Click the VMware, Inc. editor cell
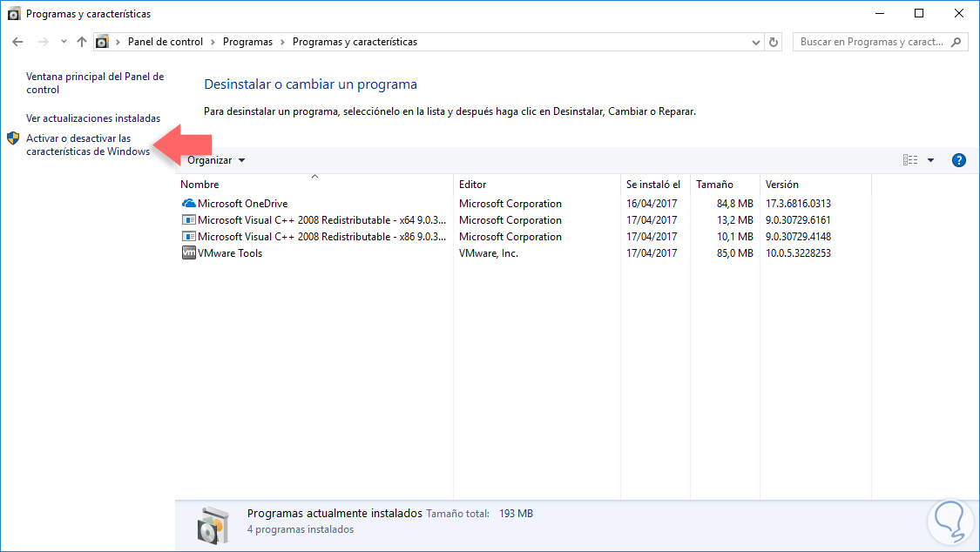Image resolution: width=980 pixels, height=552 pixels. 489,252
